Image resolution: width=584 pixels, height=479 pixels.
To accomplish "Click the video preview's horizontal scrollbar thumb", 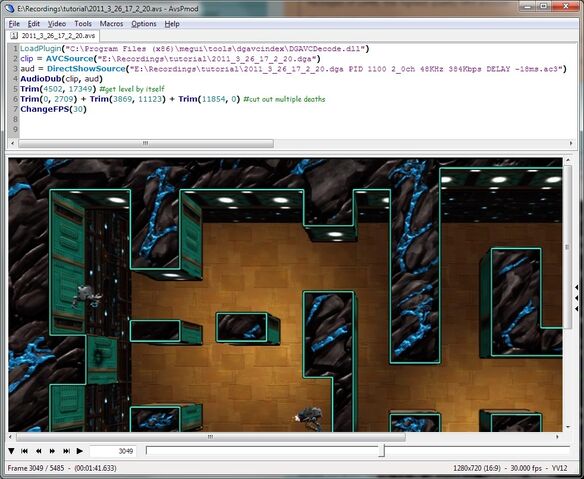I will pos(210,437).
